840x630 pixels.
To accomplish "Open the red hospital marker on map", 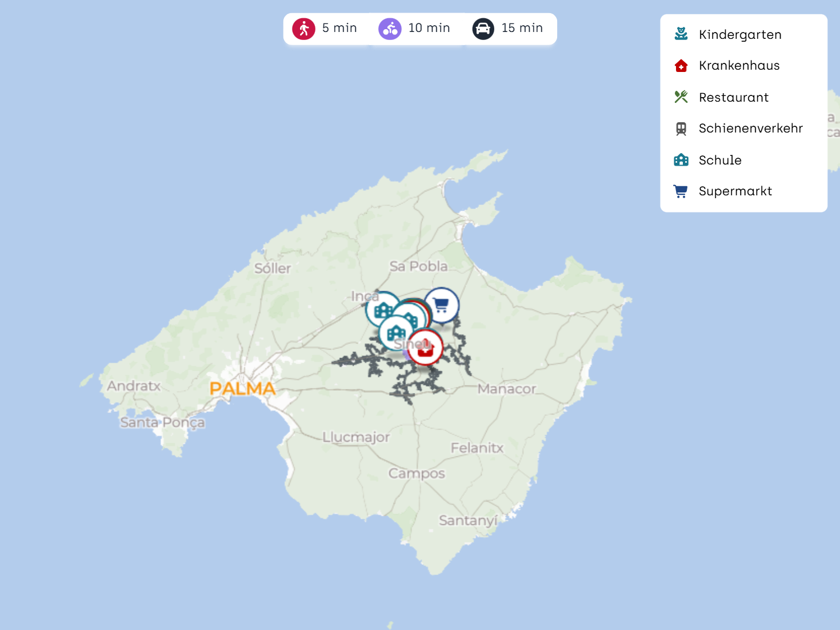I will [x=426, y=348].
